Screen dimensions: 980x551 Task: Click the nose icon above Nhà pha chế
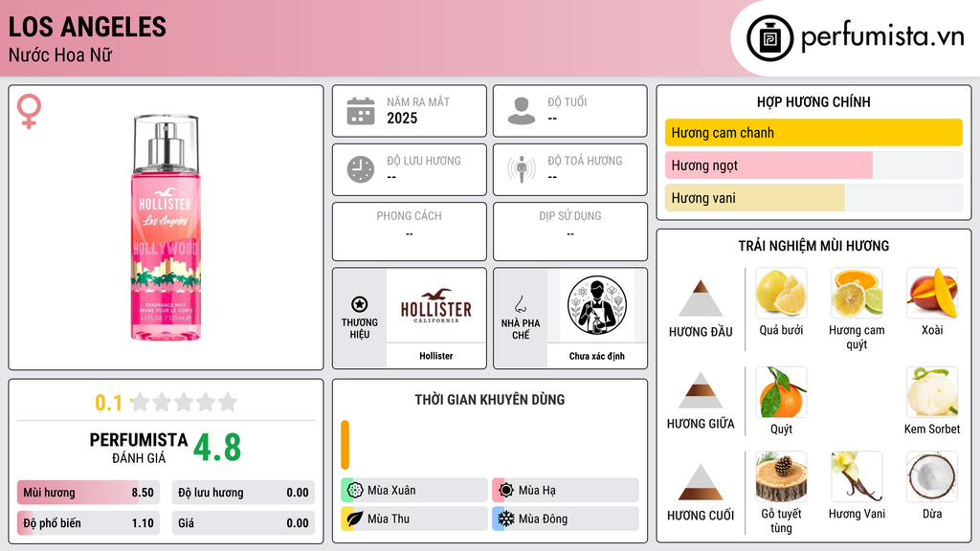[x=520, y=304]
